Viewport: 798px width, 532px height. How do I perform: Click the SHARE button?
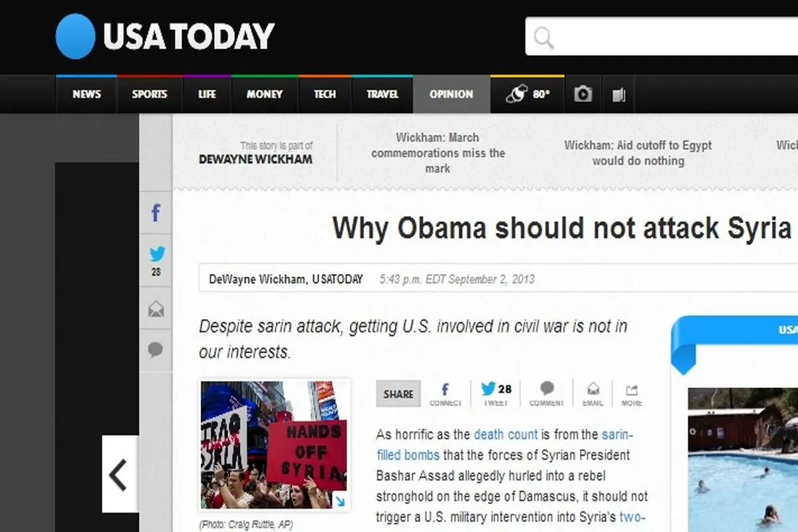coord(398,394)
